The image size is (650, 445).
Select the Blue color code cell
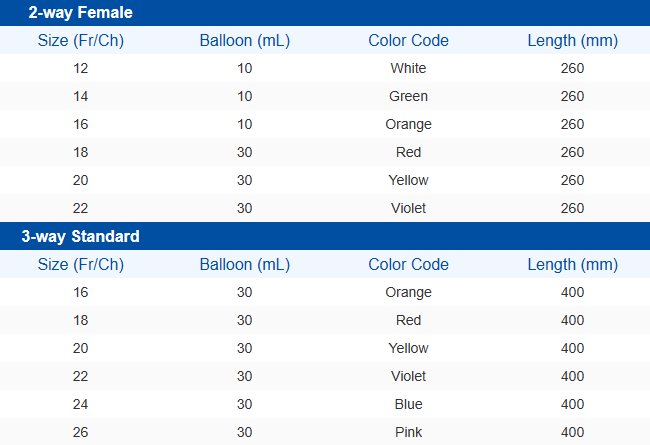[408, 405]
